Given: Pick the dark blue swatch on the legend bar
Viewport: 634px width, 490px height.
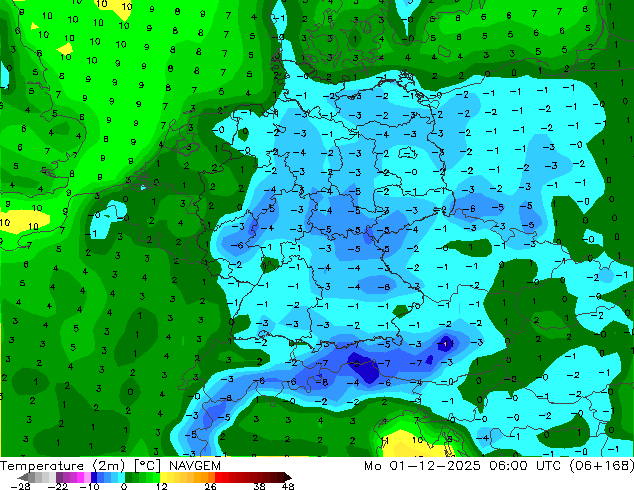Looking at the screenshot, I should tap(94, 477).
